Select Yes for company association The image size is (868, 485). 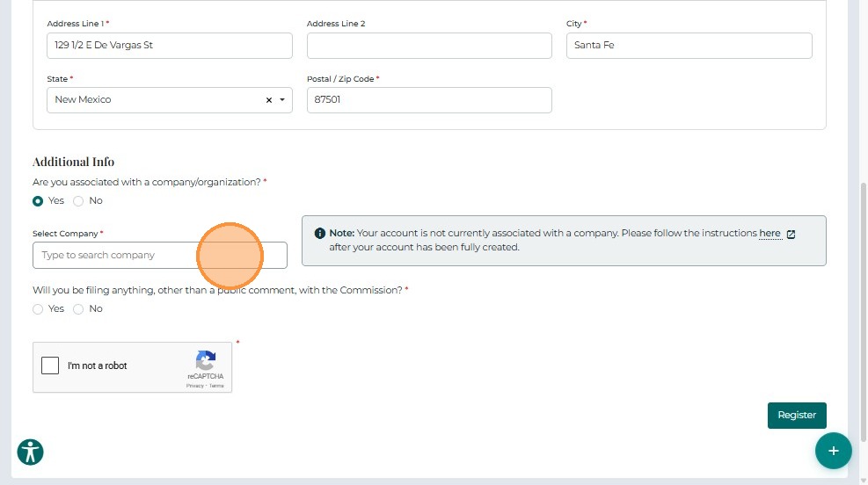point(38,201)
